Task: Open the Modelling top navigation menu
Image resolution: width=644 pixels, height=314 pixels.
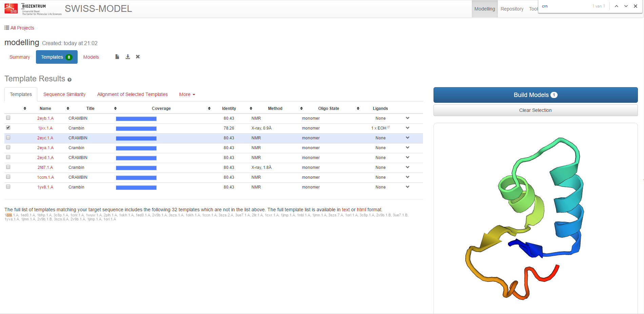Action: point(485,9)
